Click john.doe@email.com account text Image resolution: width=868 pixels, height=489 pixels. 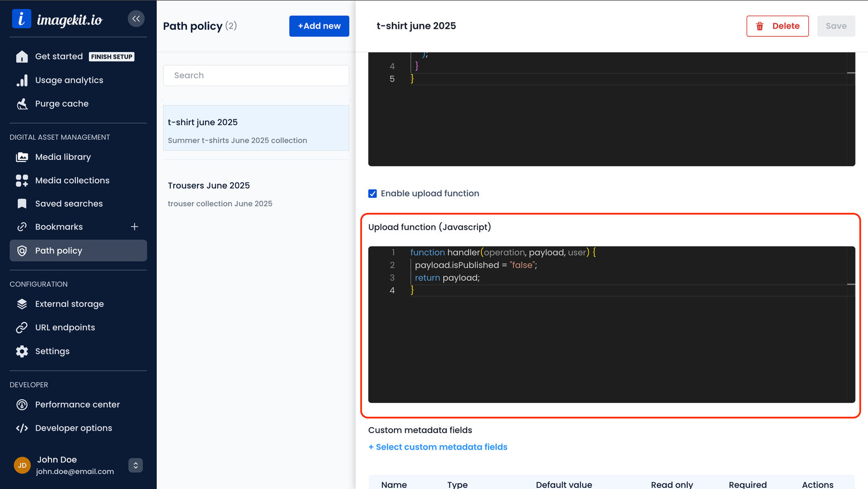75,472
